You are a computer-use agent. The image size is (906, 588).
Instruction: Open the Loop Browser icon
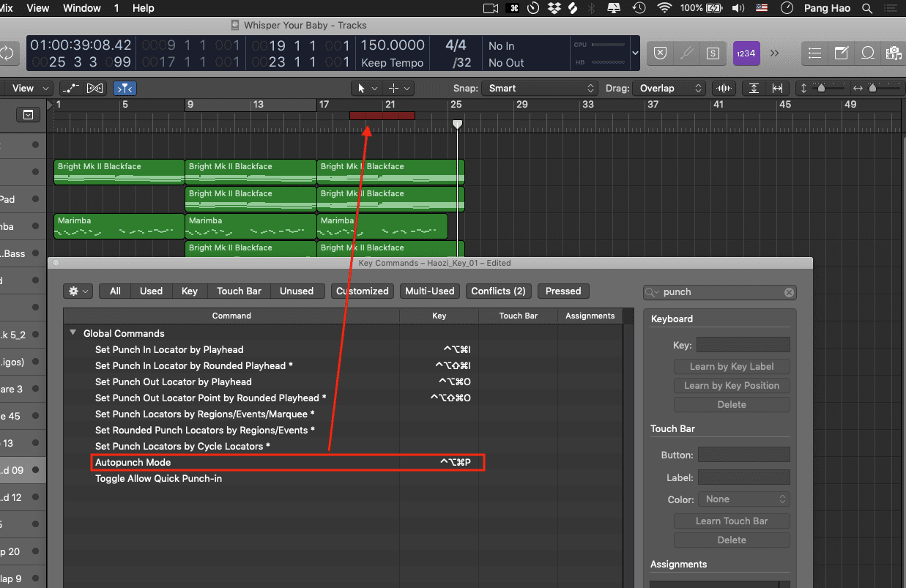pos(868,53)
